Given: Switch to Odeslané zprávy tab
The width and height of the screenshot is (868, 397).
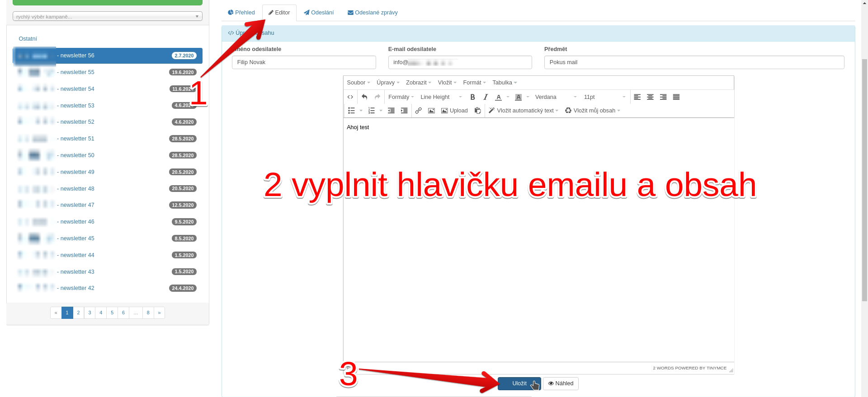Looking at the screenshot, I should (x=373, y=13).
